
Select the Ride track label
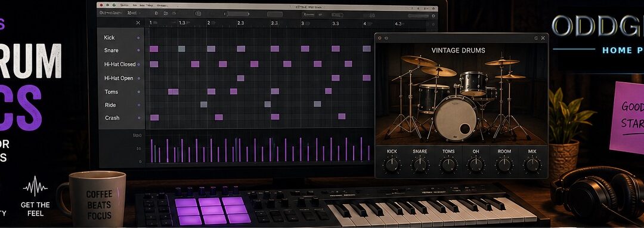(x=110, y=105)
